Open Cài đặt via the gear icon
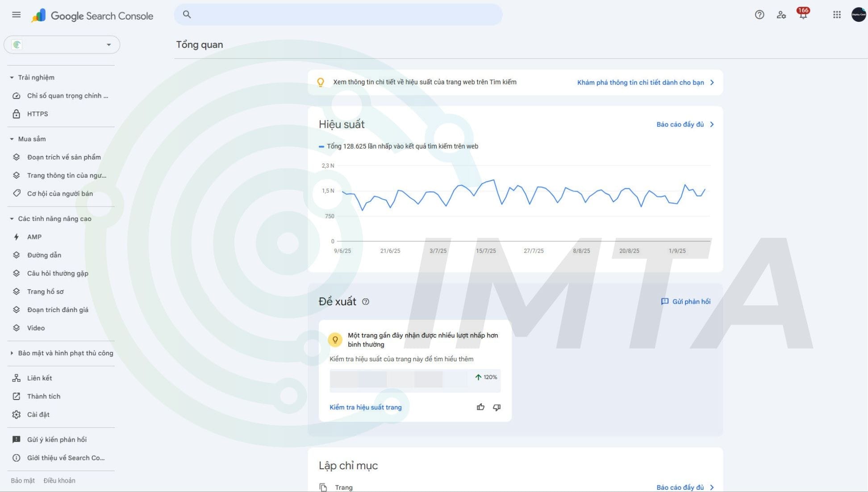The width and height of the screenshot is (868, 492). coord(16,414)
